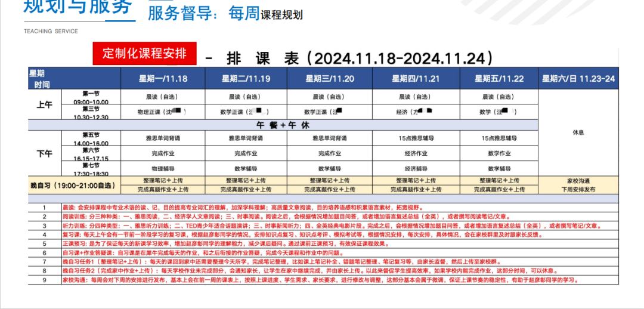
Task: Click 数学辅导 in the 星期五/11.22 column
Action: (x=499, y=168)
